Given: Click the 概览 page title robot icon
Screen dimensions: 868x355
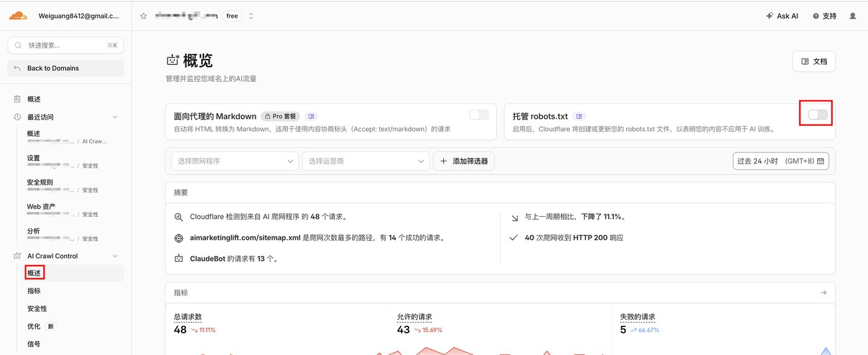Looking at the screenshot, I should [x=173, y=60].
